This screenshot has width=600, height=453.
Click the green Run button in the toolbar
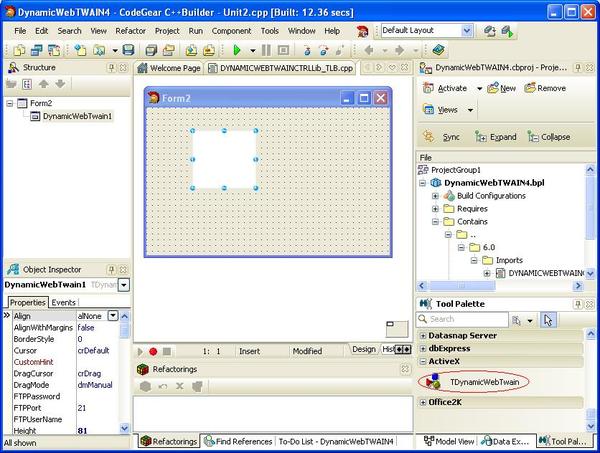coord(238,50)
